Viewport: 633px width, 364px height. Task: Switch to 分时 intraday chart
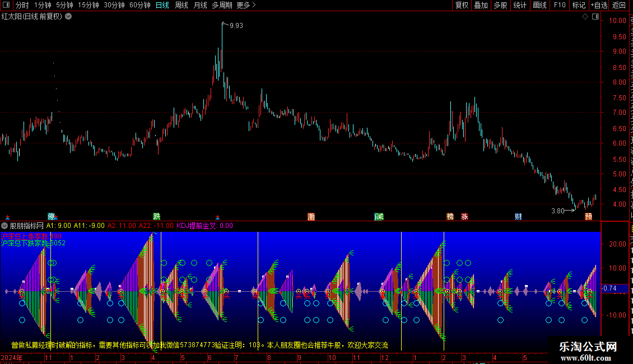(x=22, y=5)
